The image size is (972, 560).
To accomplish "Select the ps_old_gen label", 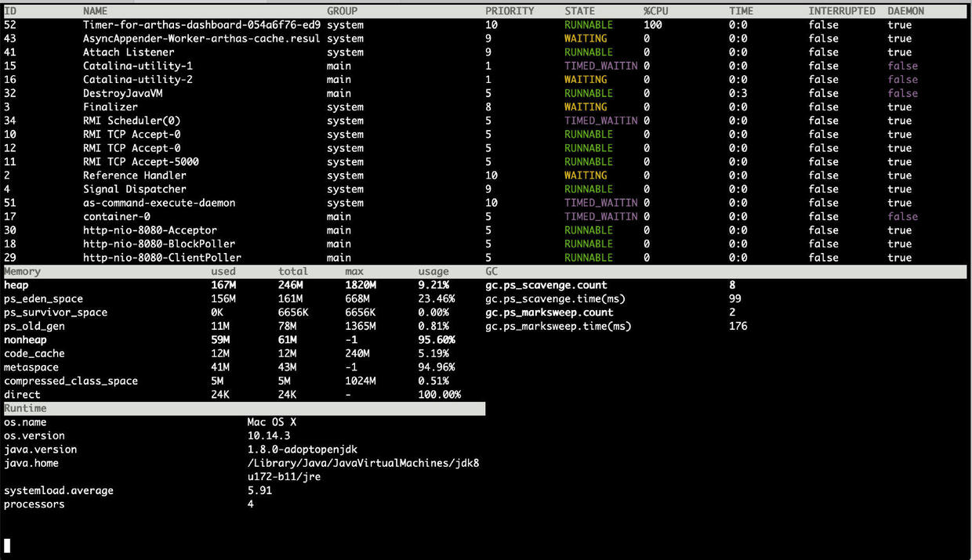I will pos(34,326).
